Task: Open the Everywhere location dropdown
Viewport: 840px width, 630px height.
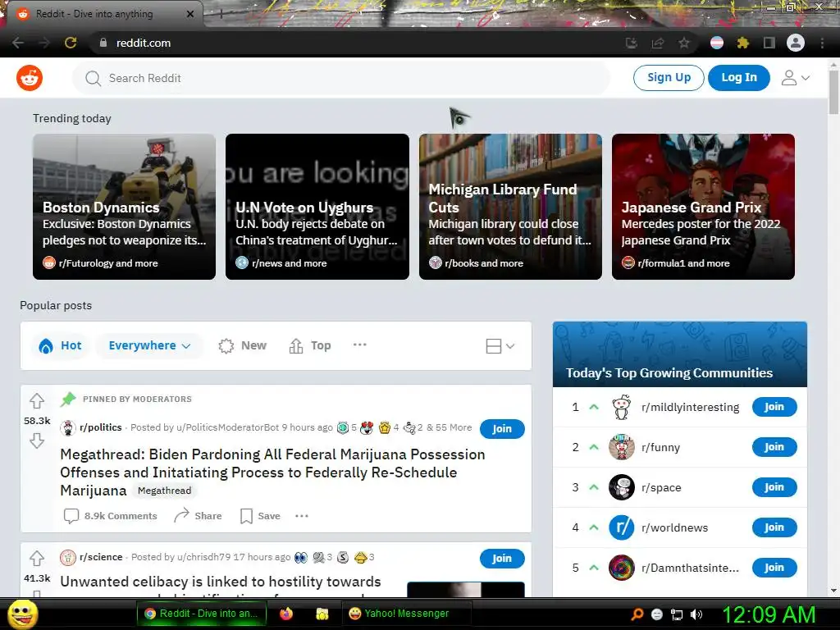Action: (x=149, y=345)
